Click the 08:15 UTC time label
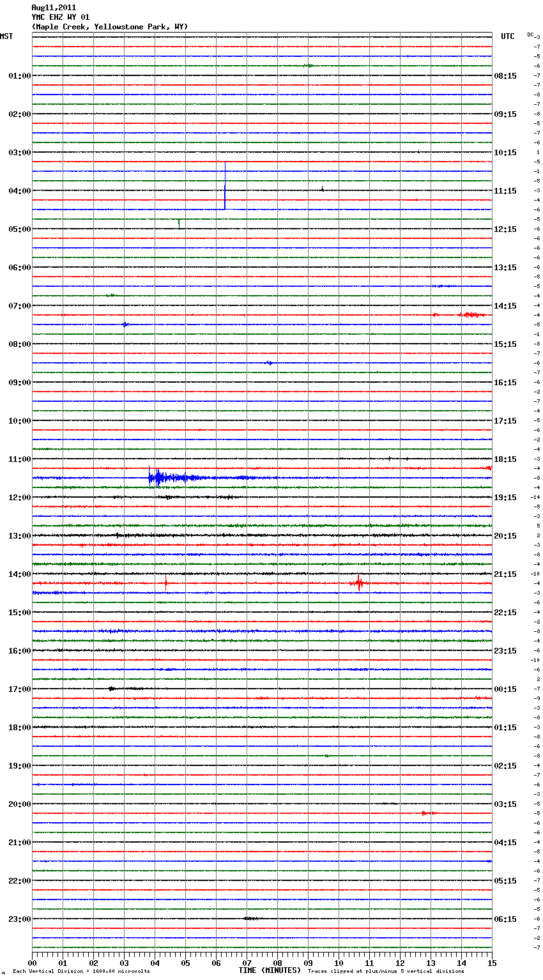The image size is (543, 980). point(505,76)
